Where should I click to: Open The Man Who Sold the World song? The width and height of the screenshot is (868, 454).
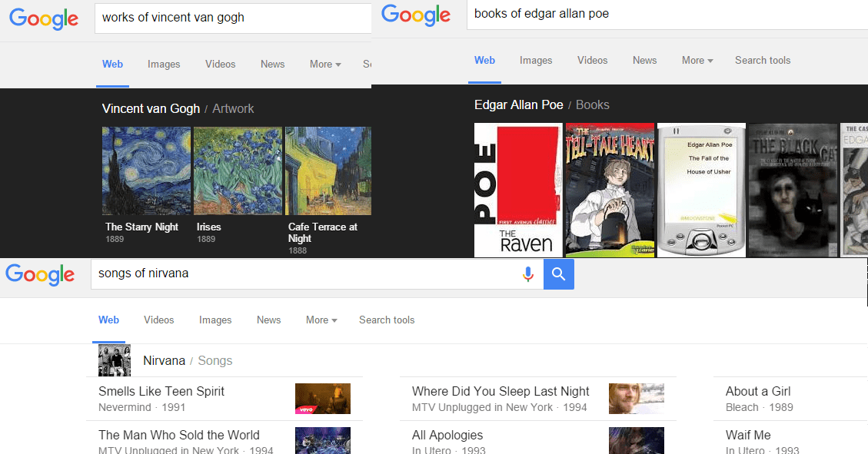pos(179,436)
